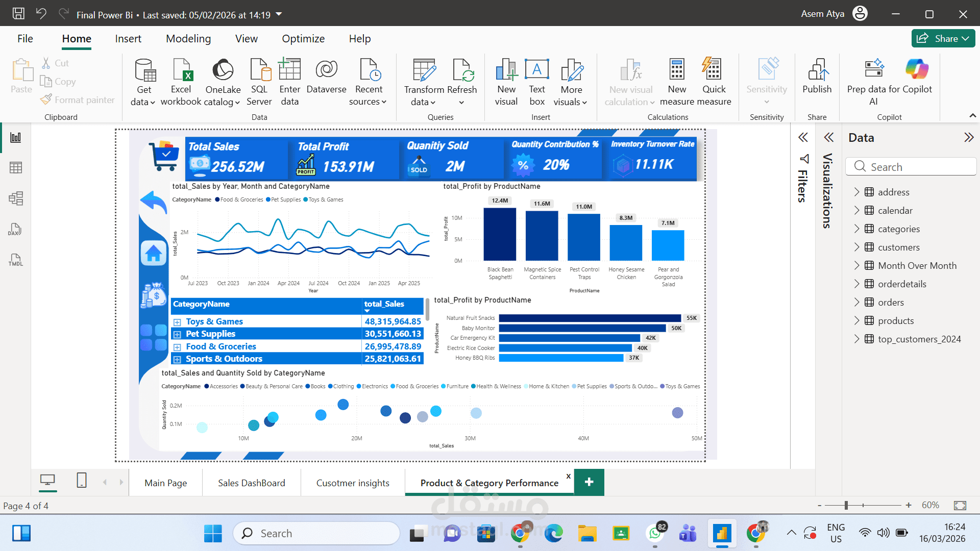Switch to mobile layout view
The width and height of the screenshot is (980, 551).
[x=82, y=481]
